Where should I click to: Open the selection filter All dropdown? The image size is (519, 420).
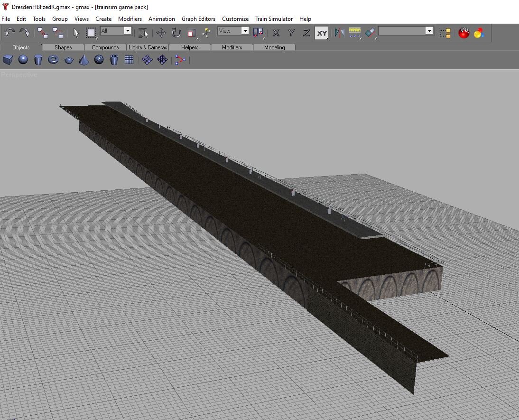point(128,31)
